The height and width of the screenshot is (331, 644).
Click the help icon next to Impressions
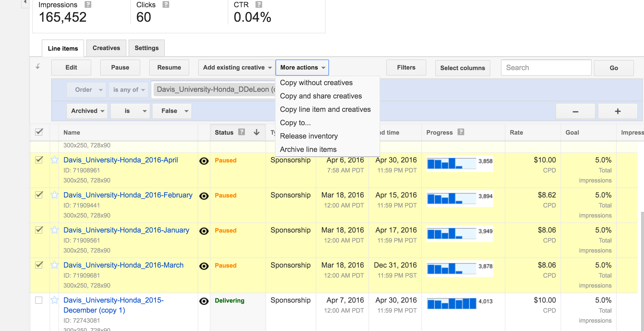88,4
